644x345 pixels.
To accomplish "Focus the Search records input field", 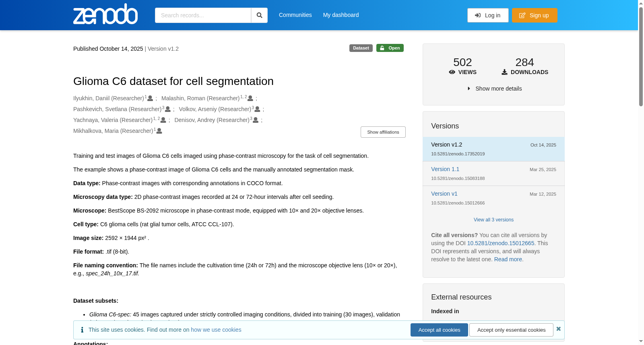I will [x=203, y=15].
